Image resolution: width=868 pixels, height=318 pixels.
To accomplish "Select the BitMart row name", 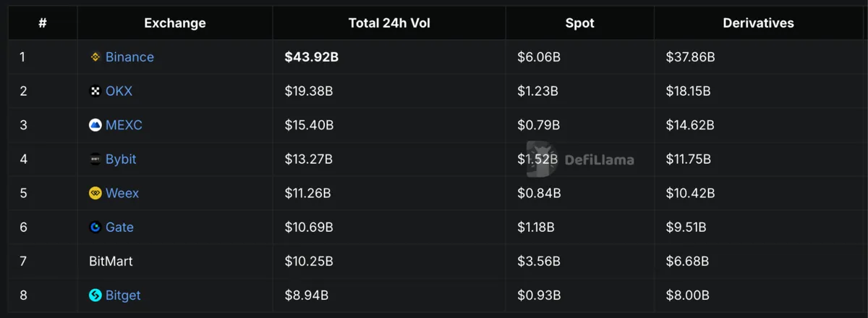I will click(111, 261).
